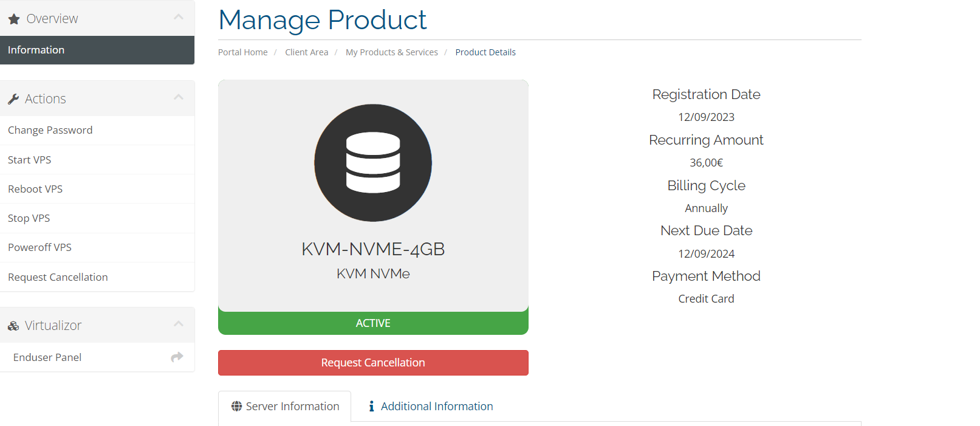Click the Virtualizor cubes icon

pyautogui.click(x=13, y=326)
